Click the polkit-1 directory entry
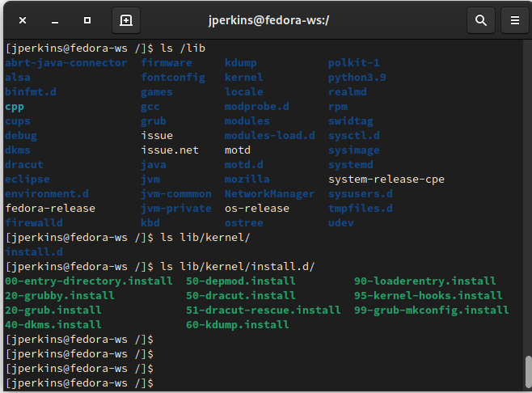Image resolution: width=532 pixels, height=393 pixels. [354, 63]
